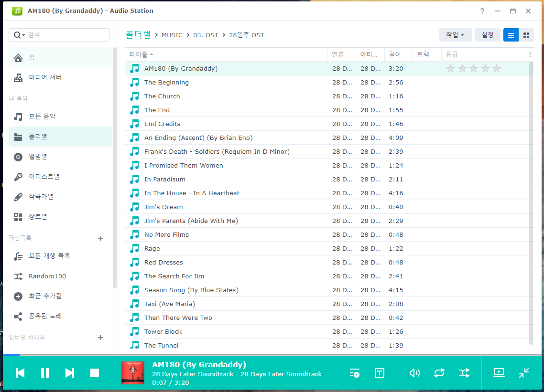Select the track Jim's Dream

click(327, 207)
